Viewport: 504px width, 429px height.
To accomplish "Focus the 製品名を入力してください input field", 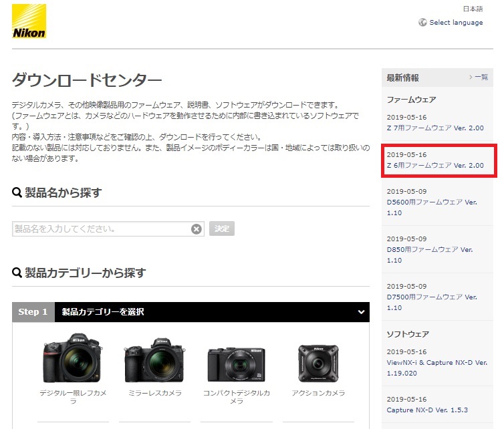I will pyautogui.click(x=108, y=229).
